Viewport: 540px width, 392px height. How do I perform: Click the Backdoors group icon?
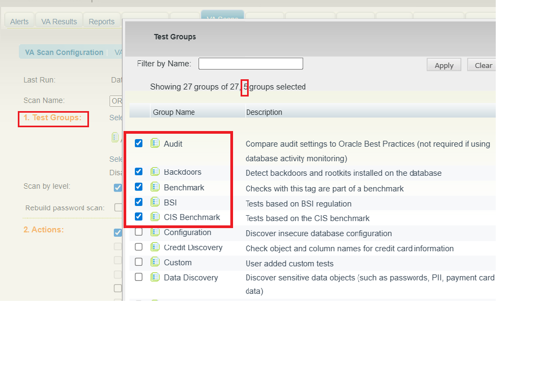coord(155,171)
